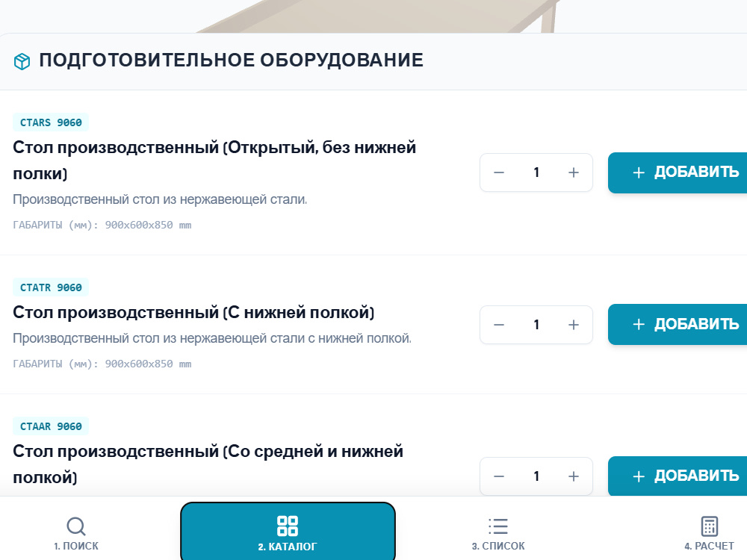Decrease quantity for CTATR 9060

(499, 325)
